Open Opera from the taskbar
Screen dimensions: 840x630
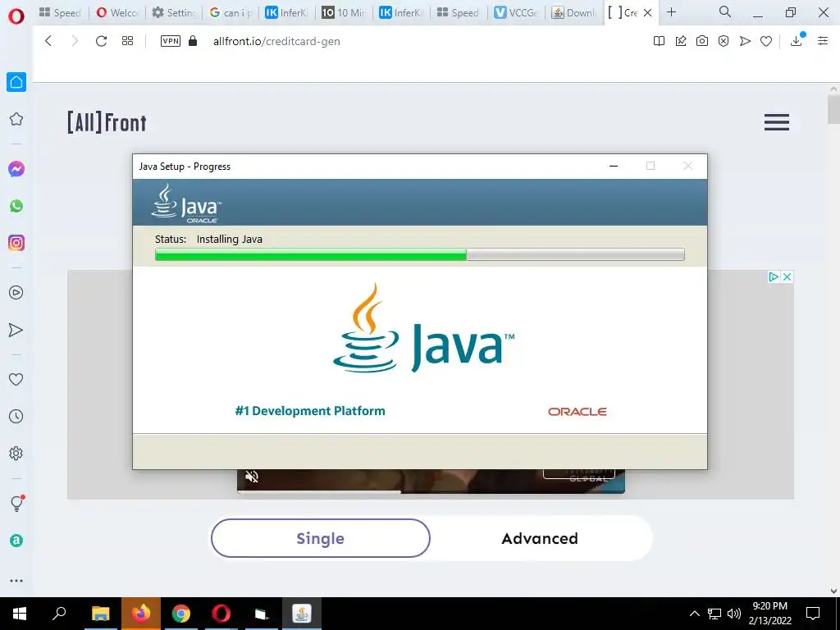[221, 614]
